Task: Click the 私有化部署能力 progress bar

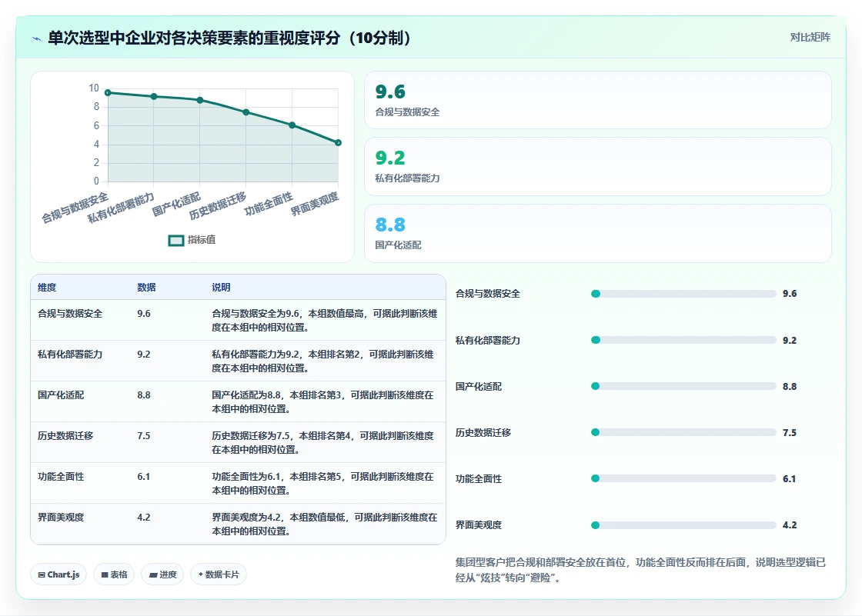Action: tap(683, 340)
